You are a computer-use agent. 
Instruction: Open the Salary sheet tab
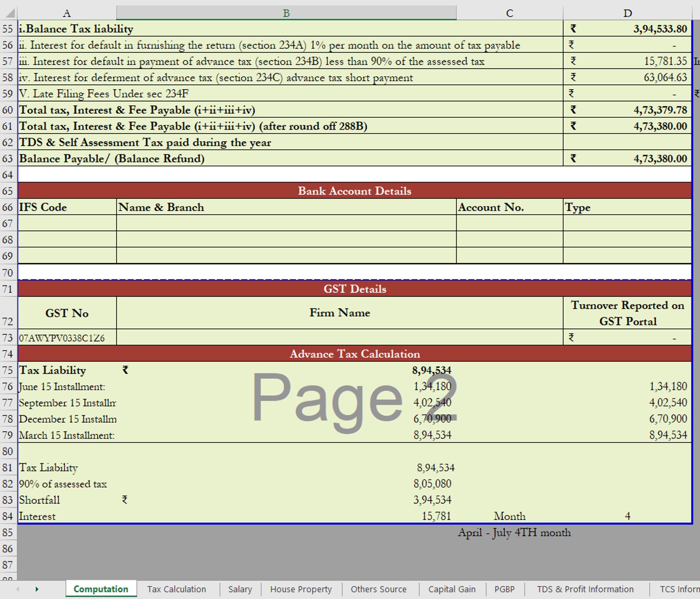[240, 589]
